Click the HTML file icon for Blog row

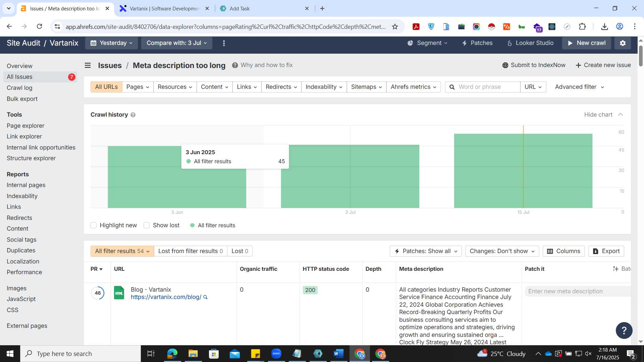pyautogui.click(x=119, y=293)
